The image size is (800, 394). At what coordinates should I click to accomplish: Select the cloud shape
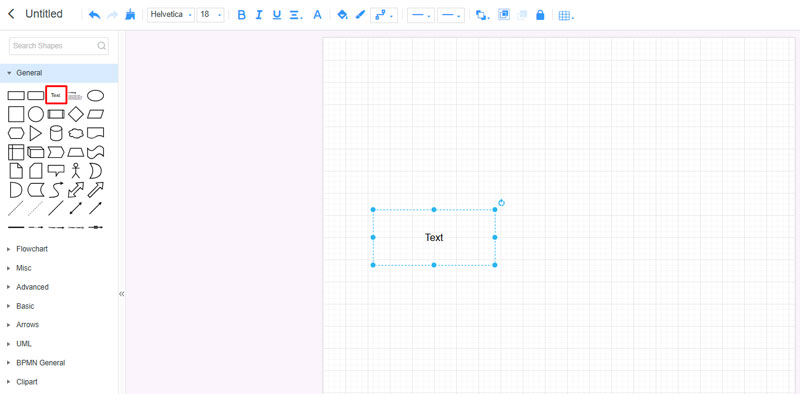tap(76, 133)
